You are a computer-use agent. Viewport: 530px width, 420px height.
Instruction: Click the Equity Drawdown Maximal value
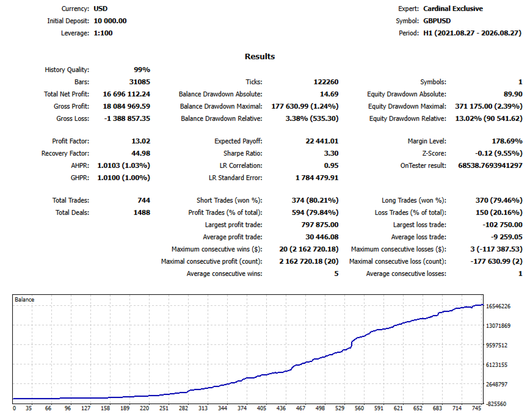pos(488,106)
